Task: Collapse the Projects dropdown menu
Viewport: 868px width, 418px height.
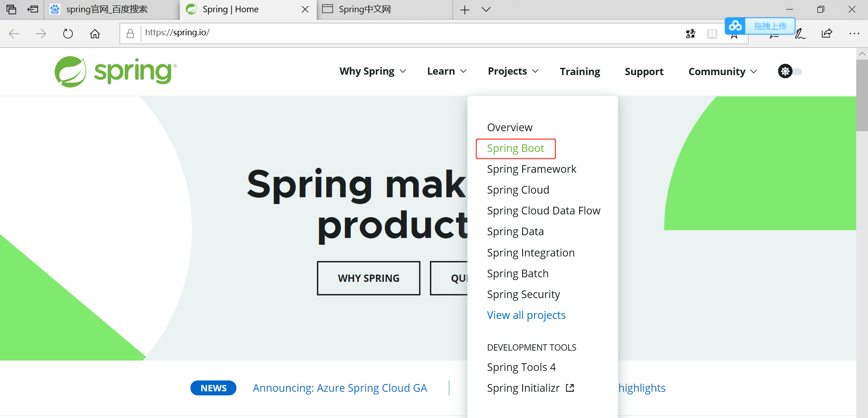Action: point(513,71)
